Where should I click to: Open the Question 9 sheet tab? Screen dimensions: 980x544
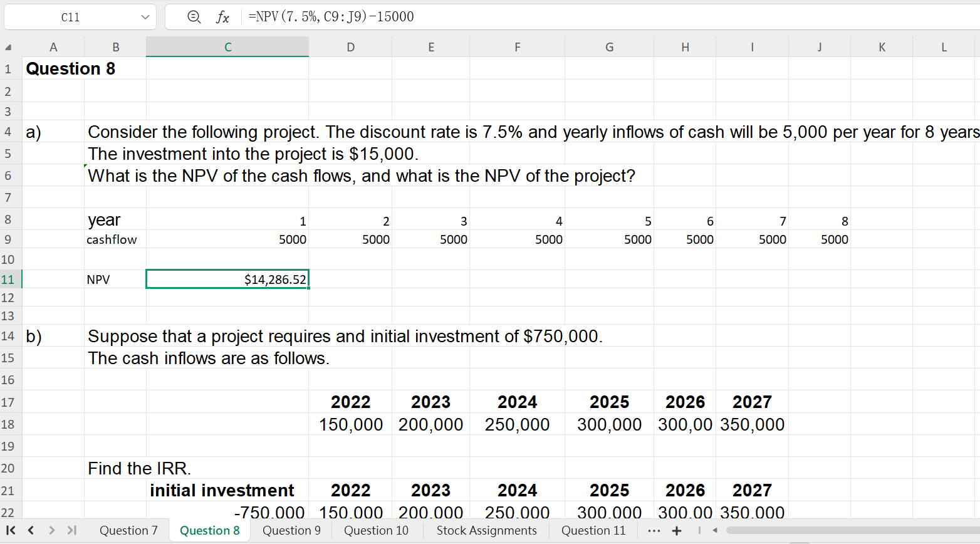(291, 530)
